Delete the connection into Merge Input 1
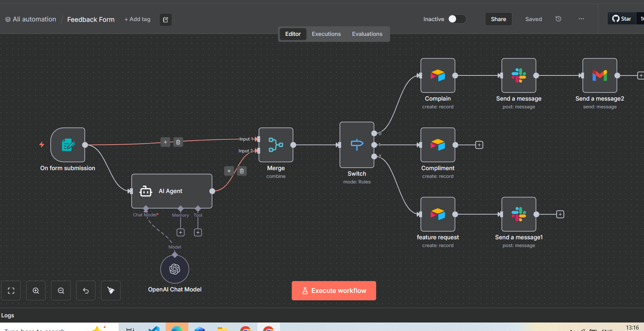 (178, 142)
